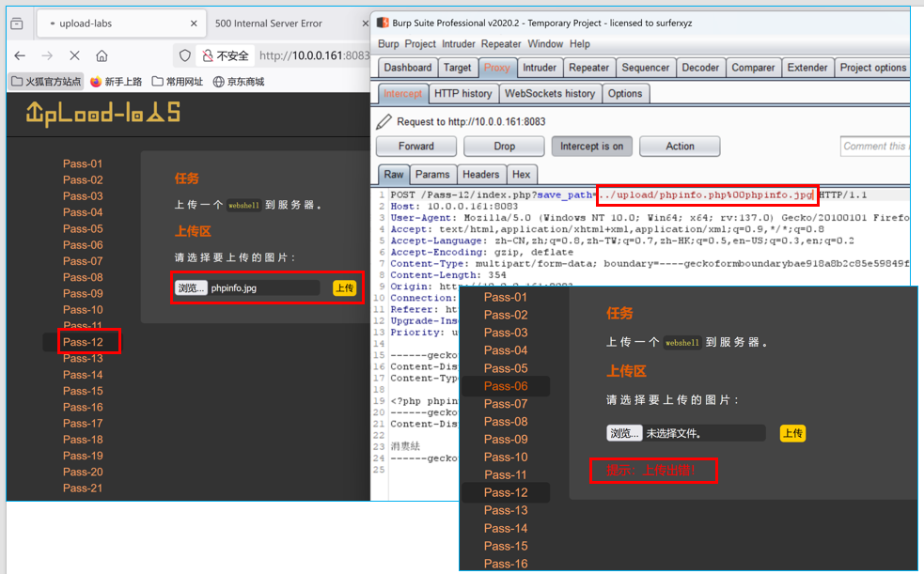Switch to the Dashboard tab

click(x=408, y=68)
